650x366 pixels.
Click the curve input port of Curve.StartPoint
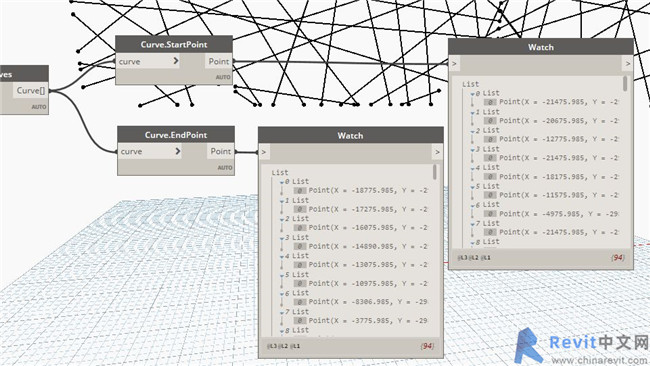point(148,61)
